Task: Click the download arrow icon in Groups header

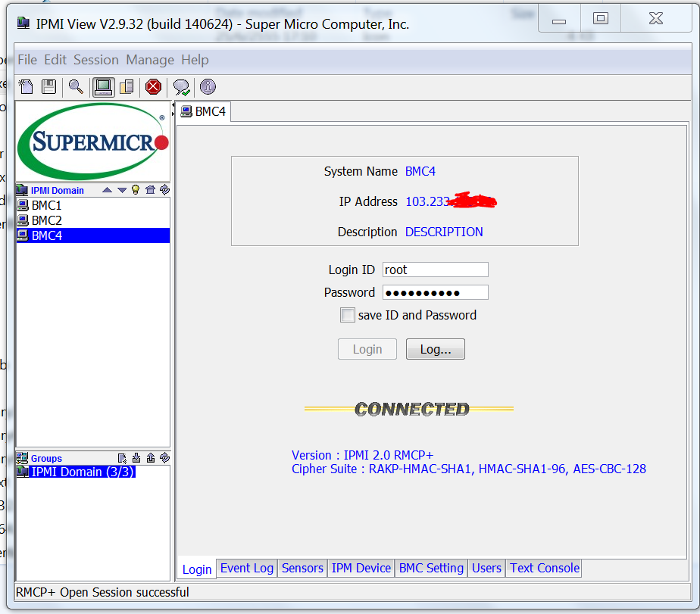Action: (136, 458)
